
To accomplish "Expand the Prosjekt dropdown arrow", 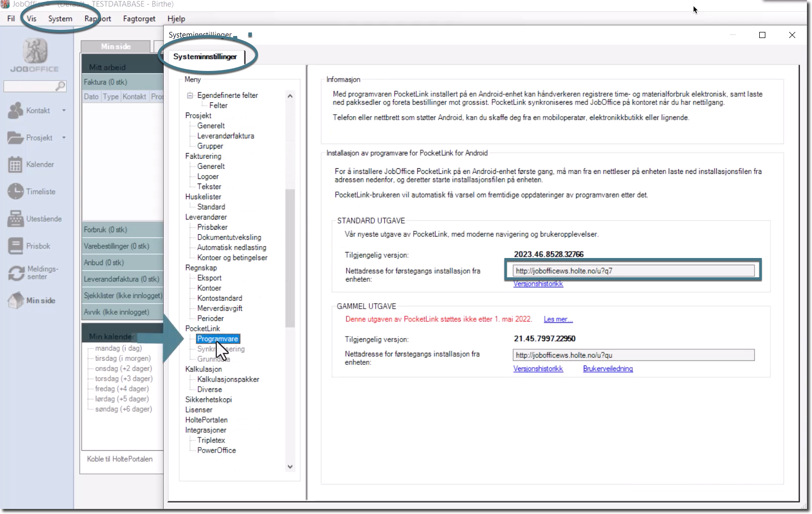I will [64, 137].
